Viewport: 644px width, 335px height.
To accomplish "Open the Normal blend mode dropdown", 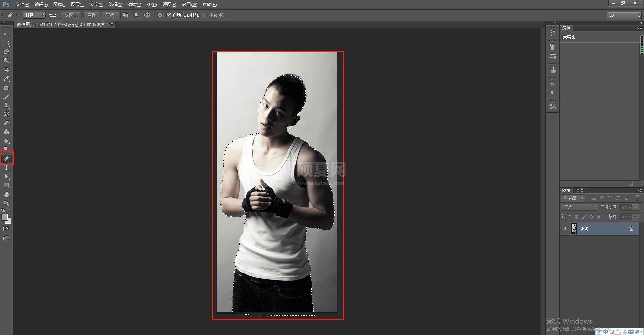I will [x=580, y=207].
